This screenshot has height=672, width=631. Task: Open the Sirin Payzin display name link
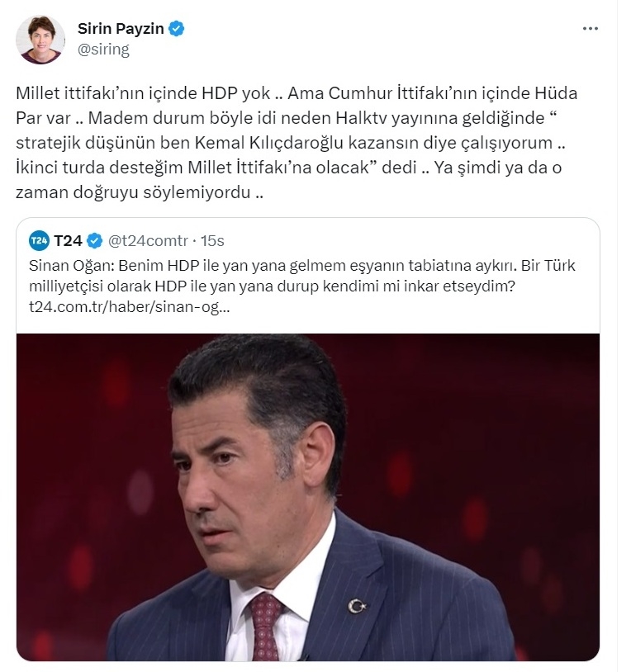[x=121, y=29]
